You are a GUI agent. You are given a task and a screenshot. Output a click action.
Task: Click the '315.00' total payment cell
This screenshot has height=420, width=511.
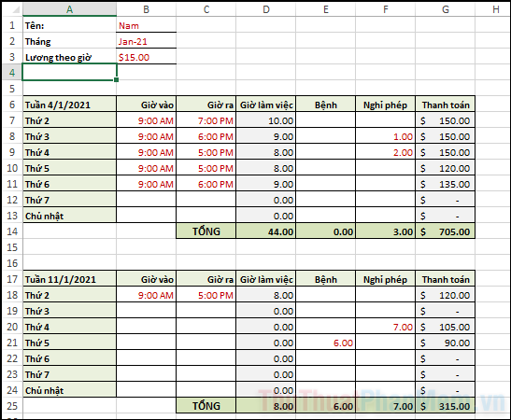coord(446,406)
